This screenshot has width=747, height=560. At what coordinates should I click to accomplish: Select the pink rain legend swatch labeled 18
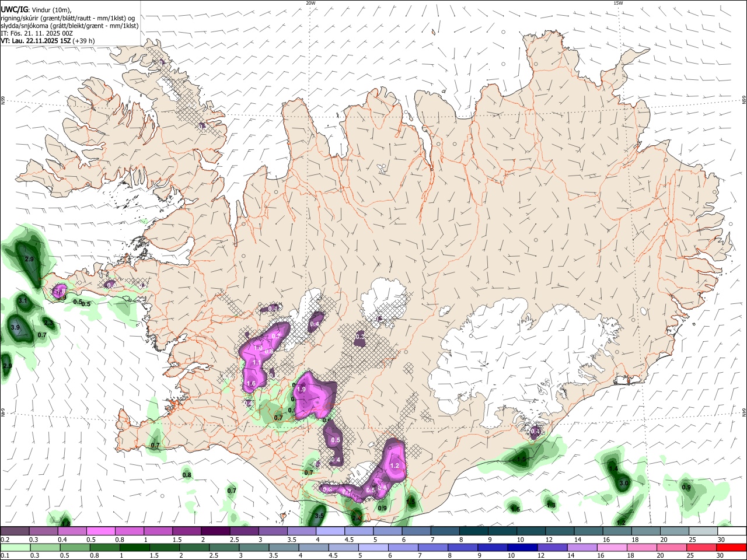[642, 547]
